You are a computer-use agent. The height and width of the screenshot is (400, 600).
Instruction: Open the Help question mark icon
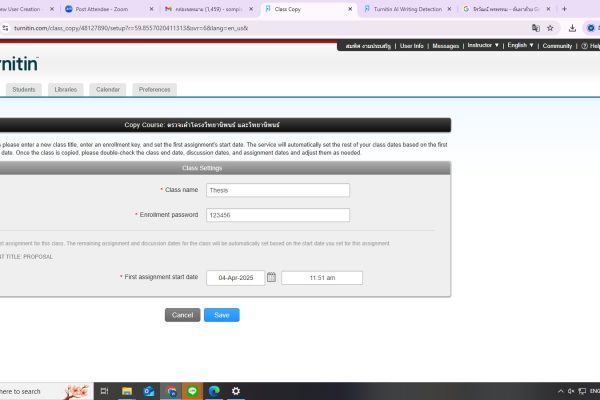tap(584, 46)
